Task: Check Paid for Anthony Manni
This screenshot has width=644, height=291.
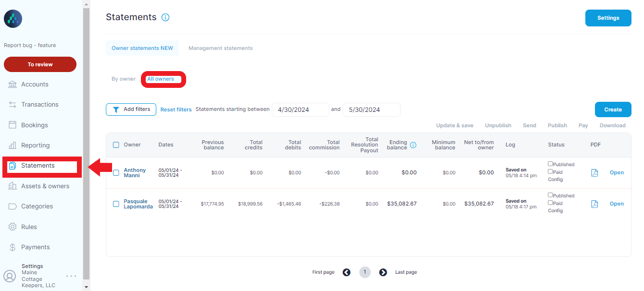Action: pos(550,171)
